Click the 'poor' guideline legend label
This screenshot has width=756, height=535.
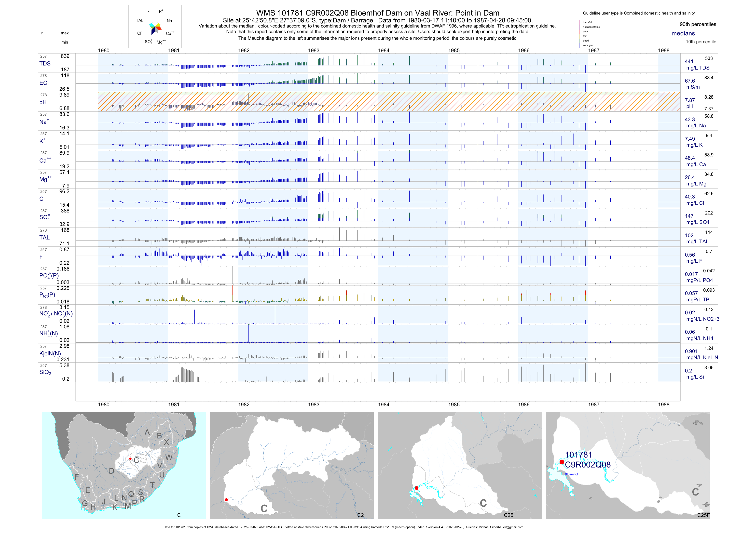pos(585,32)
